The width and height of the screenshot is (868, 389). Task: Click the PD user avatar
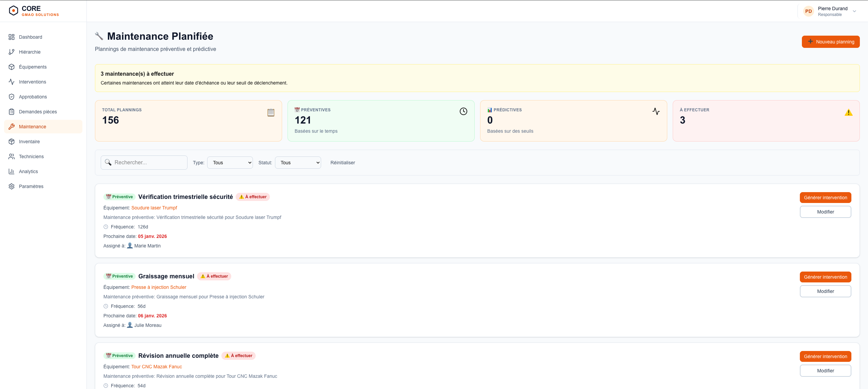click(x=809, y=11)
